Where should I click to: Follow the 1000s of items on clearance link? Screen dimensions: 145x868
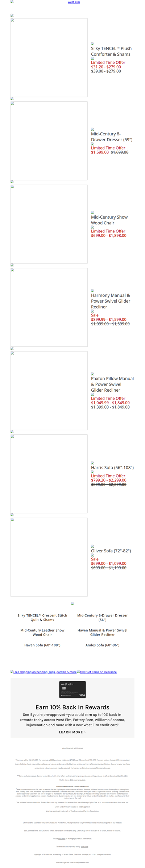[97, 672]
